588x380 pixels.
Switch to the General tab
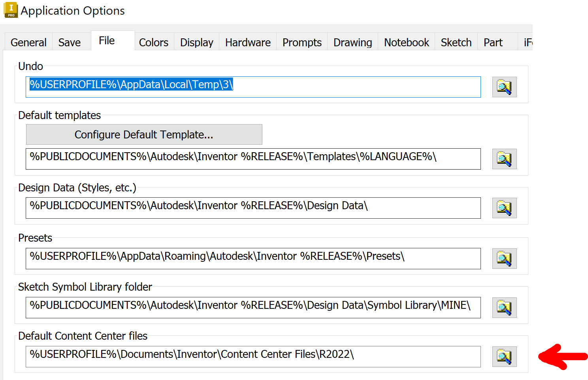pos(28,42)
